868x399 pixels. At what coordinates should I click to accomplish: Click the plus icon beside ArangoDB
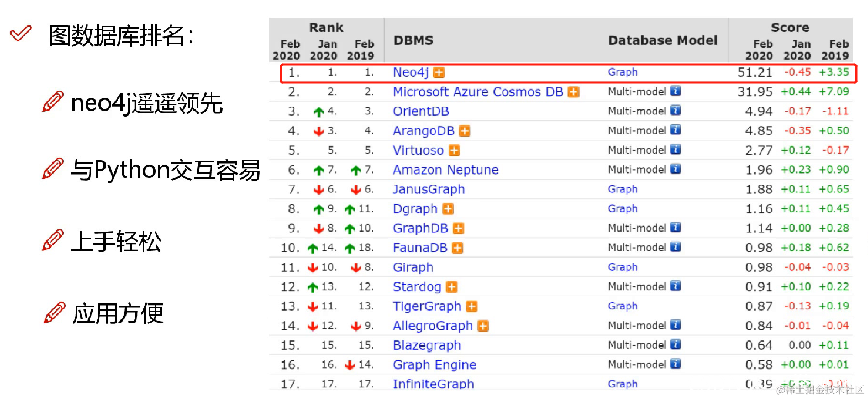pos(465,131)
